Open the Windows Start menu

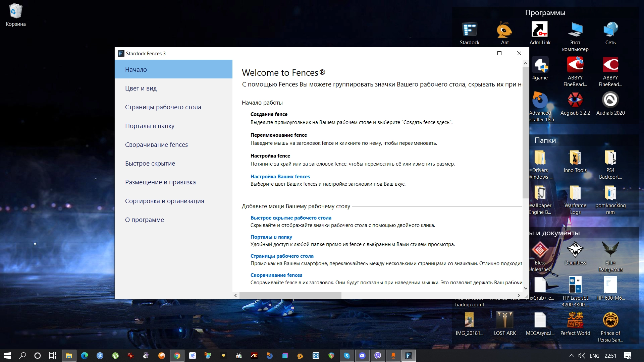click(7, 356)
